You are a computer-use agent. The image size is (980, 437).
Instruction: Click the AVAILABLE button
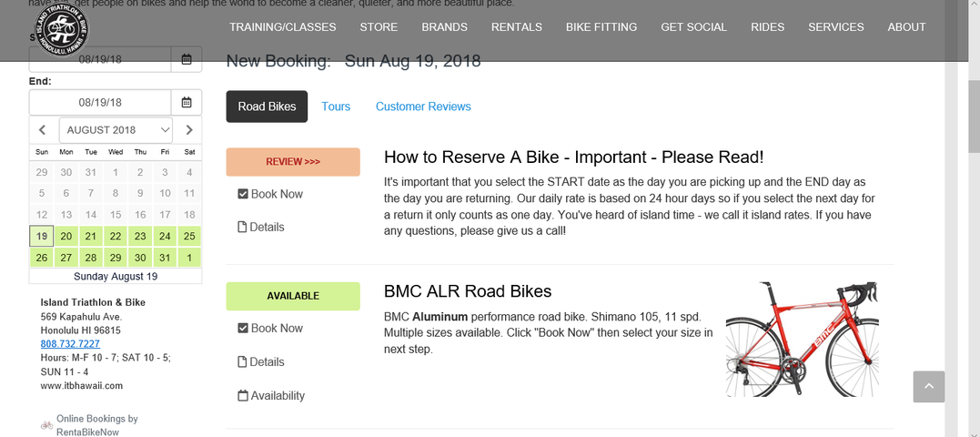293,296
